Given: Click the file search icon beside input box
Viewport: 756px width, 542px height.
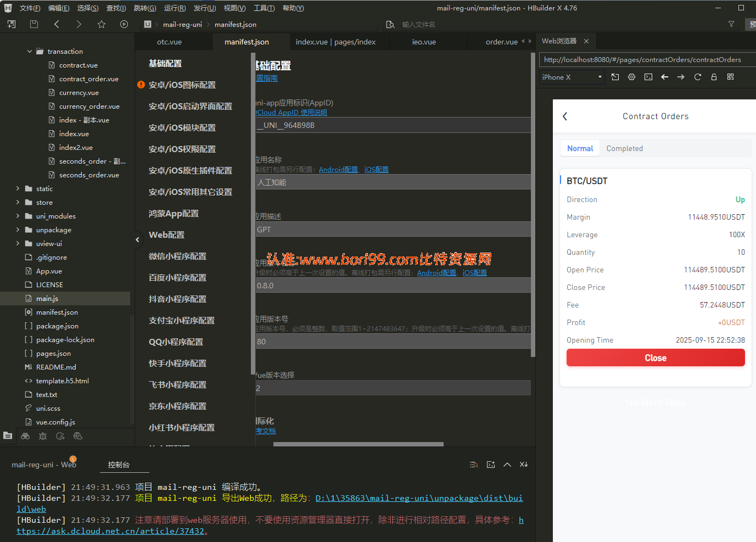Looking at the screenshot, I should pyautogui.click(x=390, y=24).
